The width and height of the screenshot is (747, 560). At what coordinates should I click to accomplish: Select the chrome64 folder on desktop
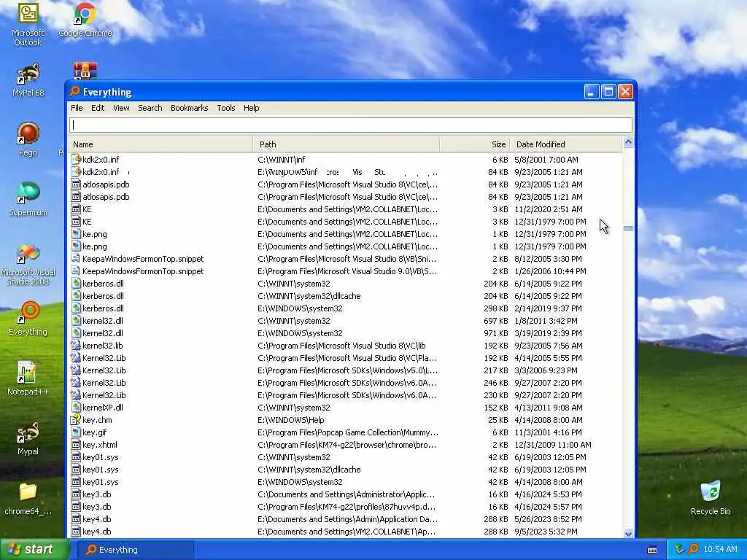pyautogui.click(x=28, y=499)
